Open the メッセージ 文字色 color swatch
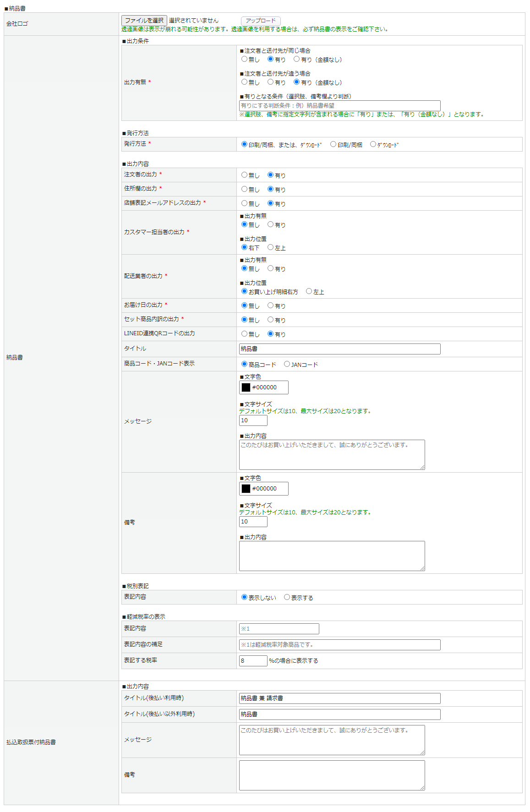 click(x=246, y=387)
